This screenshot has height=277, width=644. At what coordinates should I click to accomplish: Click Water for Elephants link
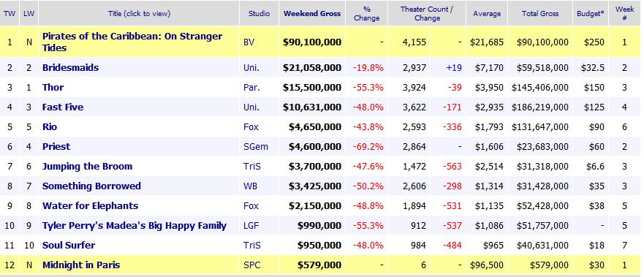[x=90, y=205]
